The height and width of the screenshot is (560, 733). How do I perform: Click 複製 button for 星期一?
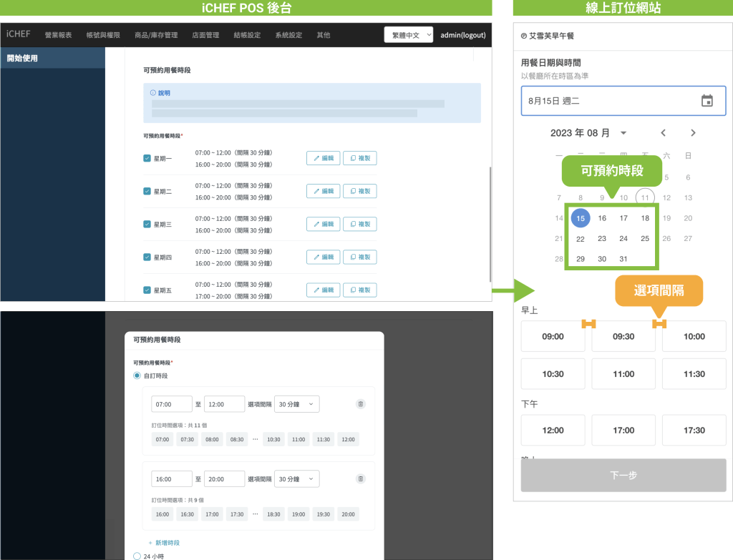(359, 158)
